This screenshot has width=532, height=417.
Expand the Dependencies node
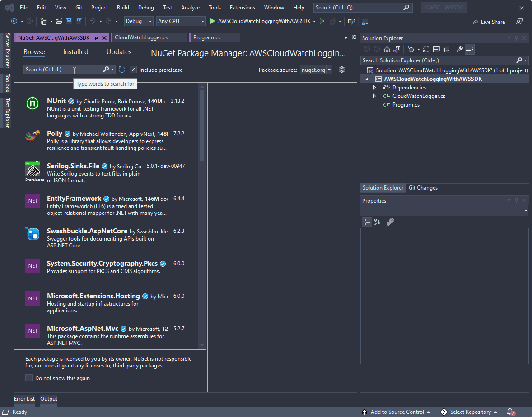tap(374, 87)
